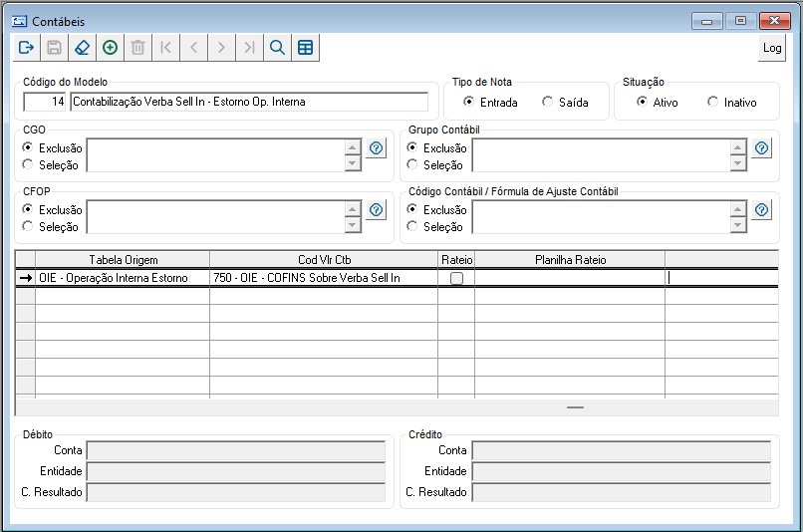Click Crédito Conta field
The image size is (803, 532).
622,450
